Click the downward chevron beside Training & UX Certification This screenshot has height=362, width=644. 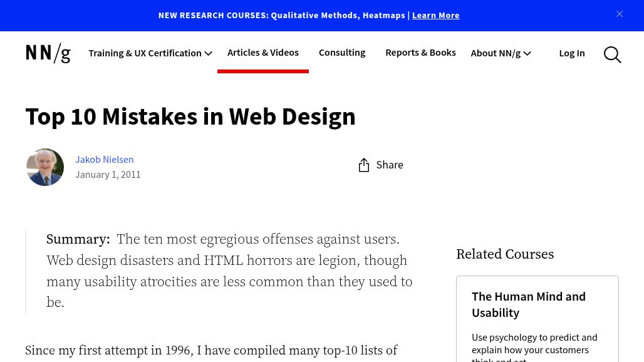pos(208,53)
